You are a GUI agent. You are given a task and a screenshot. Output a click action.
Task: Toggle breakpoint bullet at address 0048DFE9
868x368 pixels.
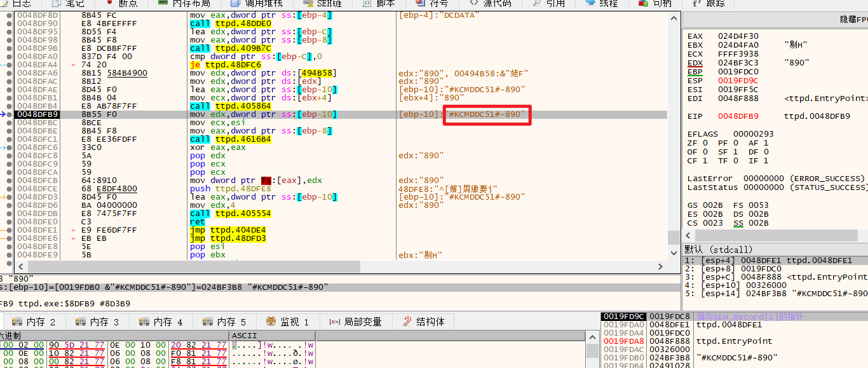pyautogui.click(x=9, y=255)
